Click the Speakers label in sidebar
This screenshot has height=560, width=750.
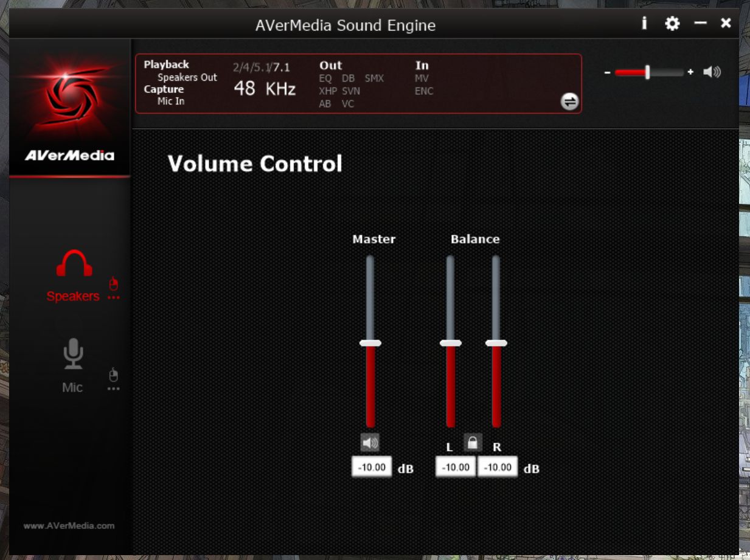73,296
